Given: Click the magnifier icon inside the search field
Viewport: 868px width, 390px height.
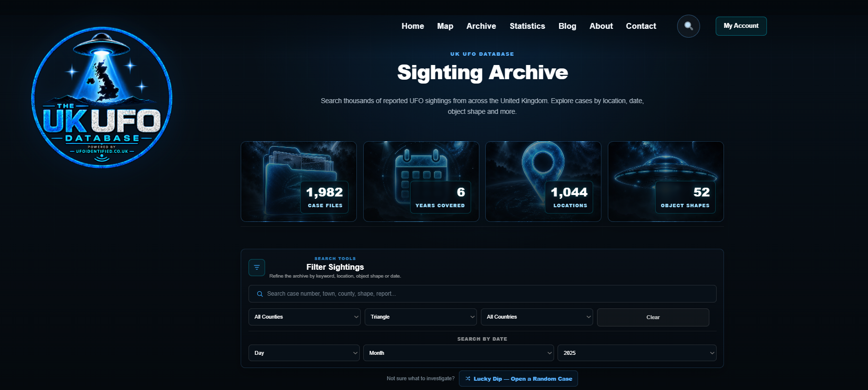Looking at the screenshot, I should 260,294.
